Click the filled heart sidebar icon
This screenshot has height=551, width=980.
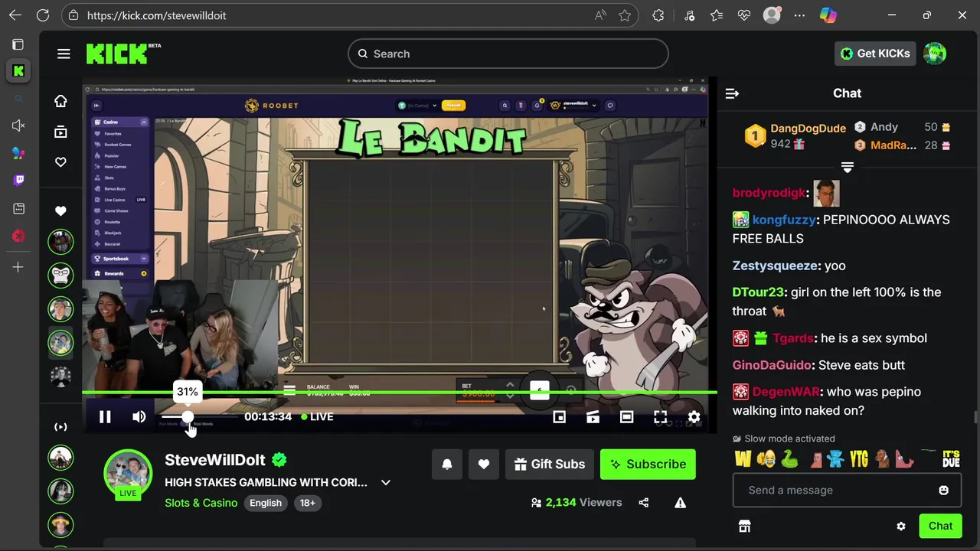[x=60, y=211]
